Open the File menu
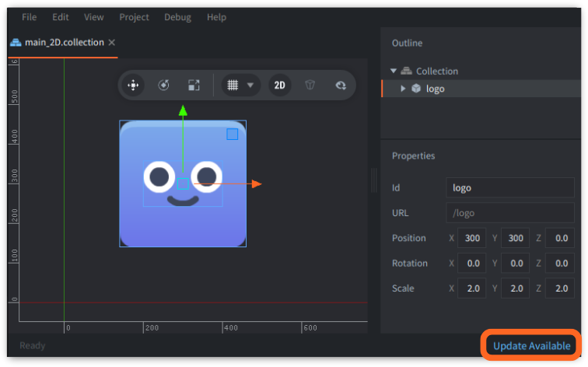Viewport: 588px width, 367px height. [x=29, y=16]
